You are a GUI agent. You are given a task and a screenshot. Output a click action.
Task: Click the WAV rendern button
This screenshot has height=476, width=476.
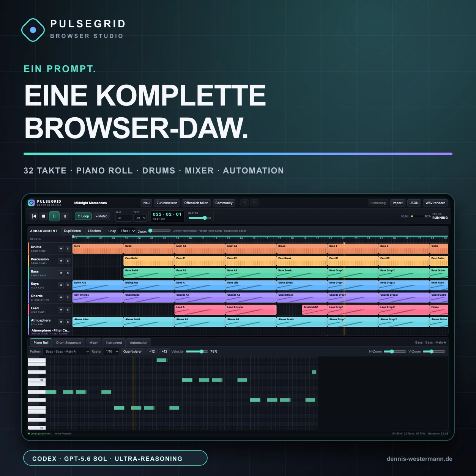click(x=435, y=203)
